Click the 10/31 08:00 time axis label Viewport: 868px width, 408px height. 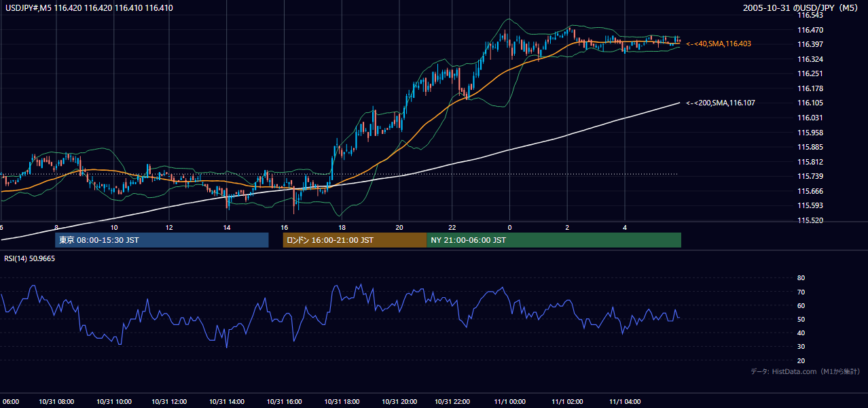pyautogui.click(x=56, y=401)
